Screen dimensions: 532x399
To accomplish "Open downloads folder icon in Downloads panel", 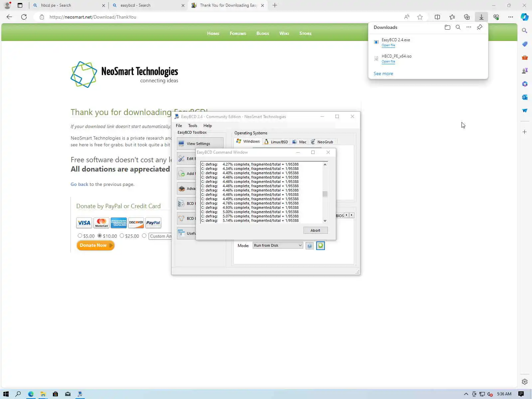I will coord(447,27).
